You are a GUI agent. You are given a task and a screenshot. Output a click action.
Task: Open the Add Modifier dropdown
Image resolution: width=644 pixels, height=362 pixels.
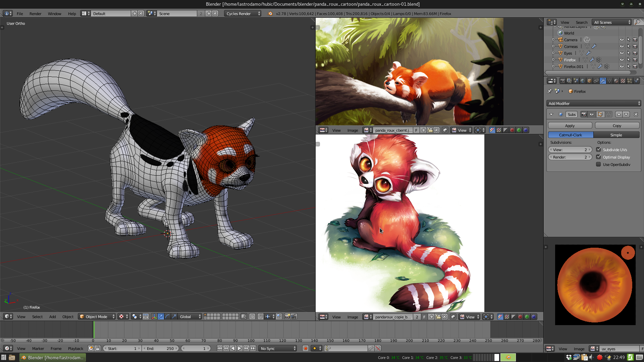pyautogui.click(x=594, y=103)
